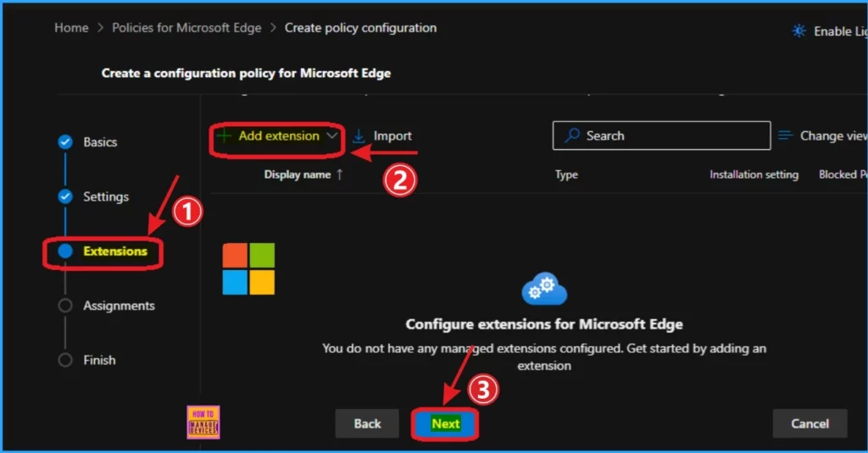Click the Finish empty step circle

coord(65,360)
